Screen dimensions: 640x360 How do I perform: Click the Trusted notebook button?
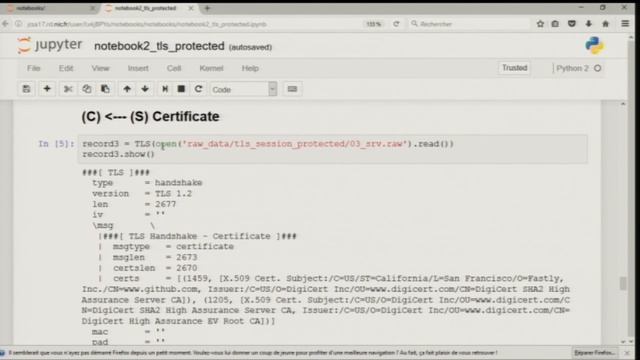pyautogui.click(x=514, y=68)
